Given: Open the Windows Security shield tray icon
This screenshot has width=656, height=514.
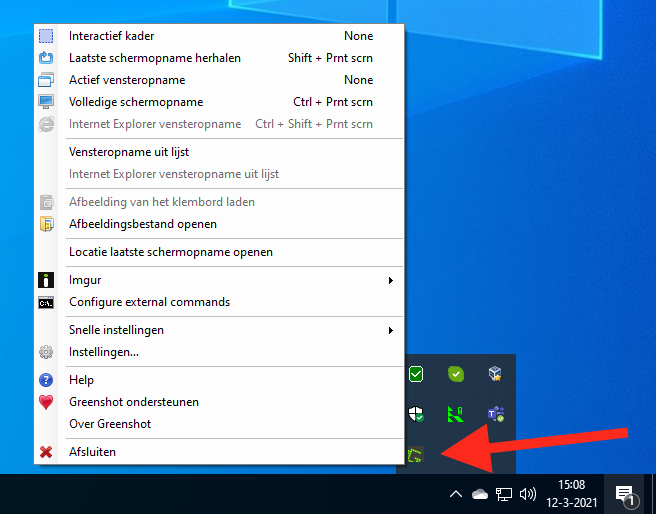Looking at the screenshot, I should [x=416, y=414].
